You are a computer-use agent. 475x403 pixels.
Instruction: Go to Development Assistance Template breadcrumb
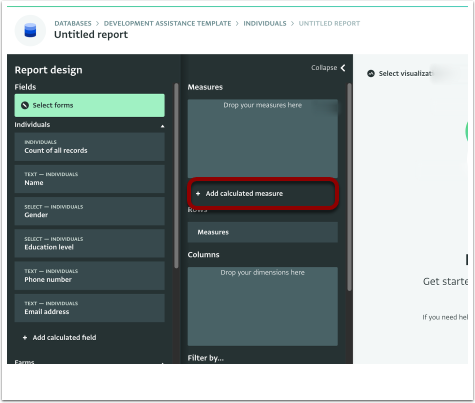pos(167,23)
